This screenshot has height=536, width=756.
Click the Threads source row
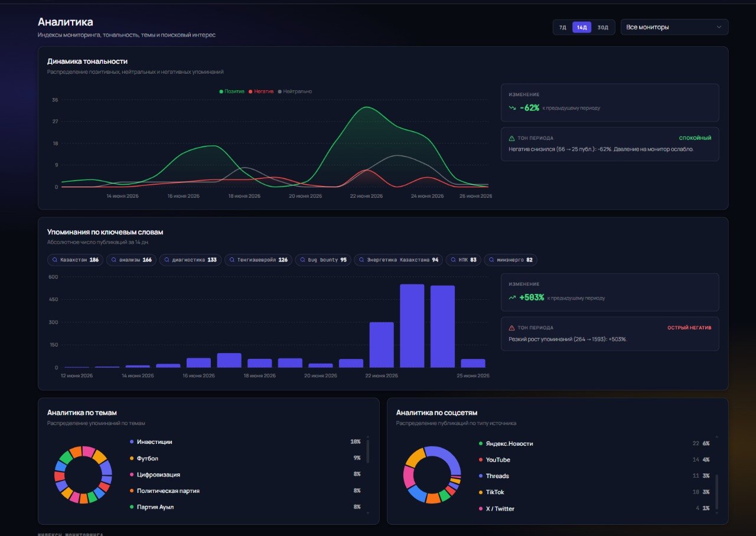point(594,476)
